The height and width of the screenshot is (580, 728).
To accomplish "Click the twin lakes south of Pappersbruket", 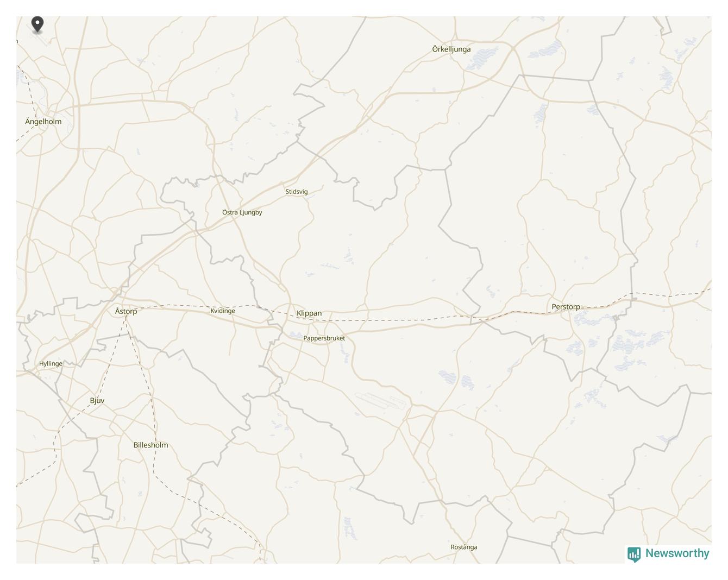I will tap(457, 379).
